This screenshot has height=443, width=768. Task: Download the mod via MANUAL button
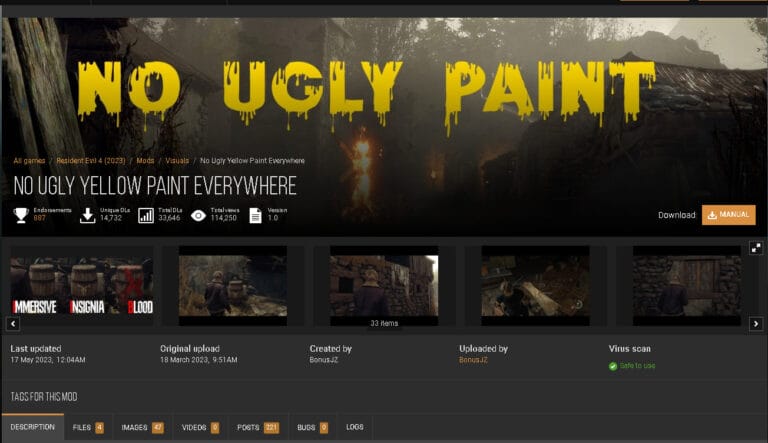pos(728,215)
